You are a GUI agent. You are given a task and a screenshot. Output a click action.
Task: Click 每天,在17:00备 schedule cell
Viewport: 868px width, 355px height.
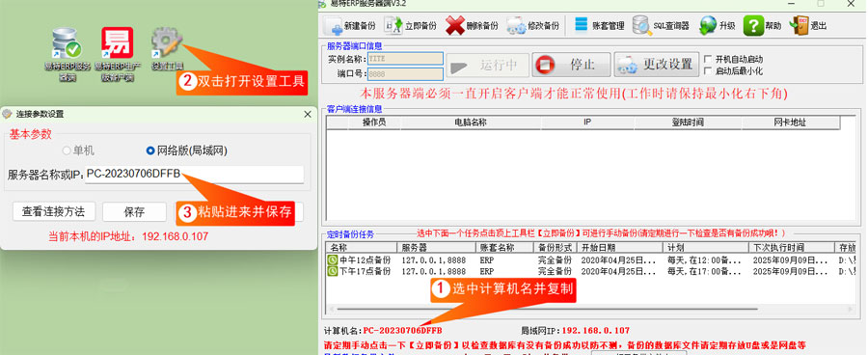tap(704, 271)
